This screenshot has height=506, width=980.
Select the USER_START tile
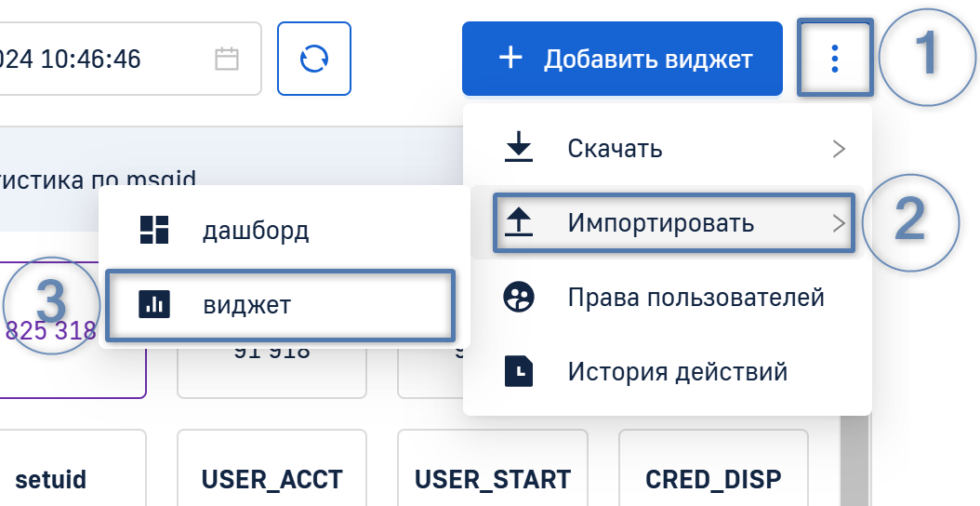click(492, 480)
